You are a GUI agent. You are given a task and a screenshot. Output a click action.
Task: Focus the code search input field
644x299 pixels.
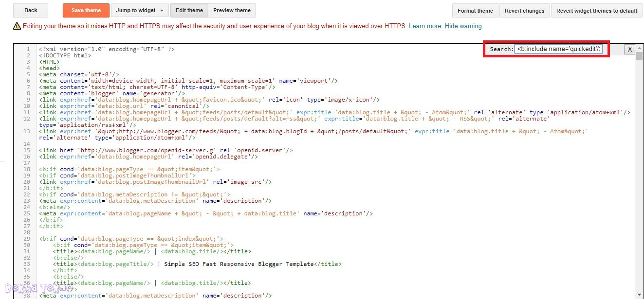558,49
